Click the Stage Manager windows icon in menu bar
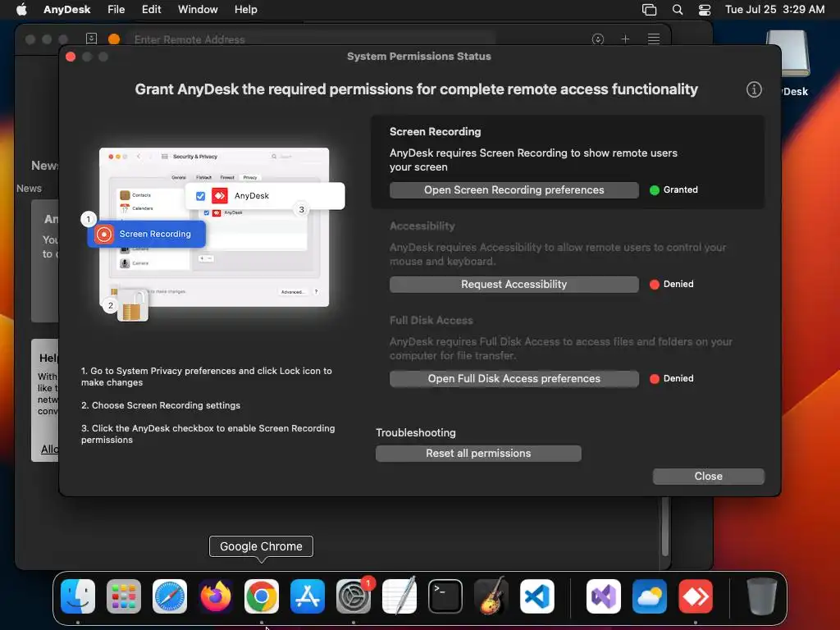 [649, 9]
